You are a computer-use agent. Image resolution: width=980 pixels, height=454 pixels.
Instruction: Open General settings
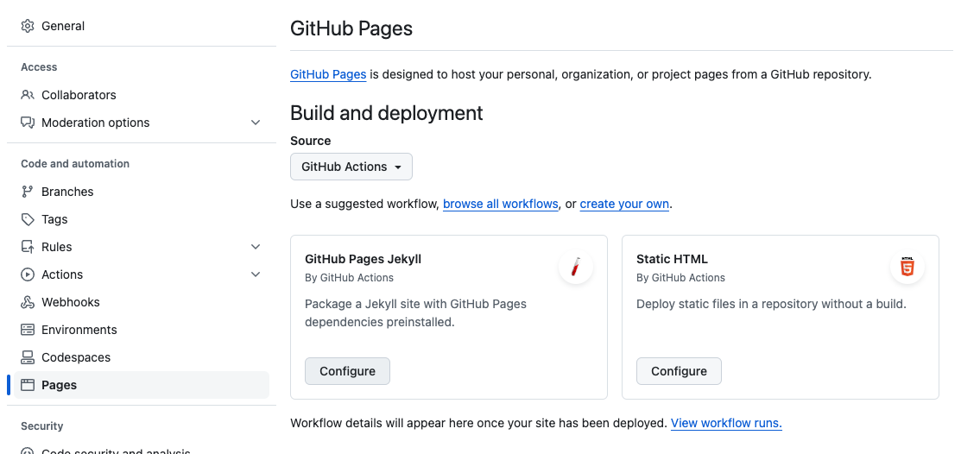[x=142, y=26]
